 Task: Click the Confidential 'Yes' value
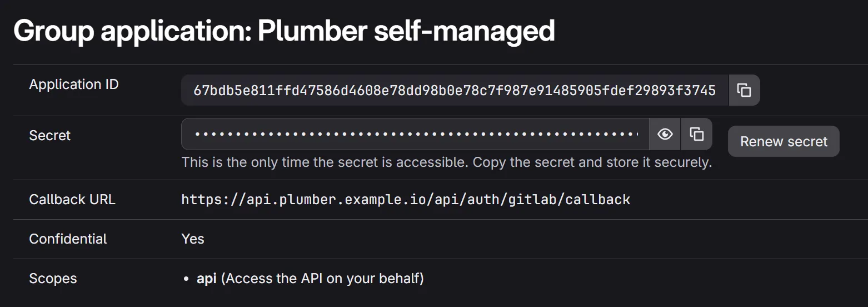(x=193, y=239)
